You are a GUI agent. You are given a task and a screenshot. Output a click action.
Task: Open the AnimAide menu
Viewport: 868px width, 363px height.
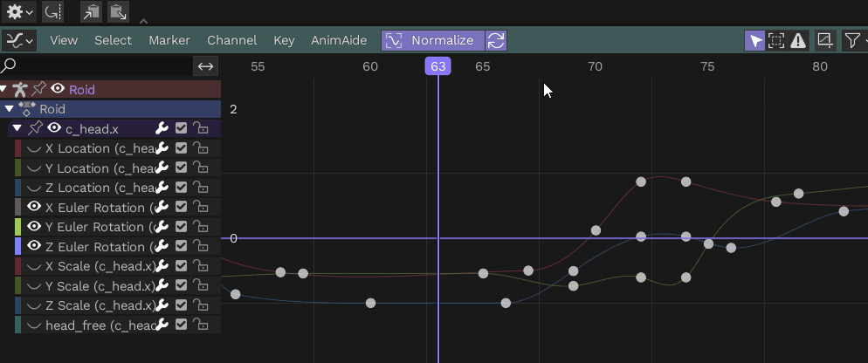pyautogui.click(x=341, y=40)
